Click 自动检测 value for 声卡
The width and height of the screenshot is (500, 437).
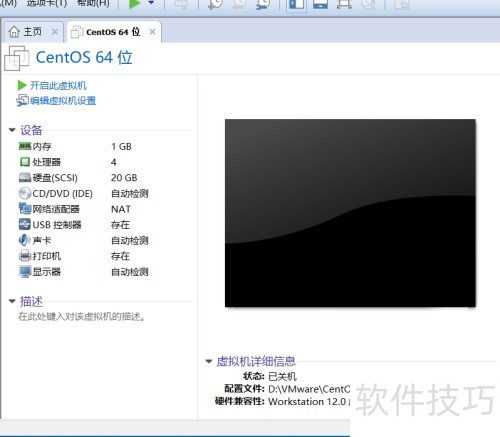[130, 240]
